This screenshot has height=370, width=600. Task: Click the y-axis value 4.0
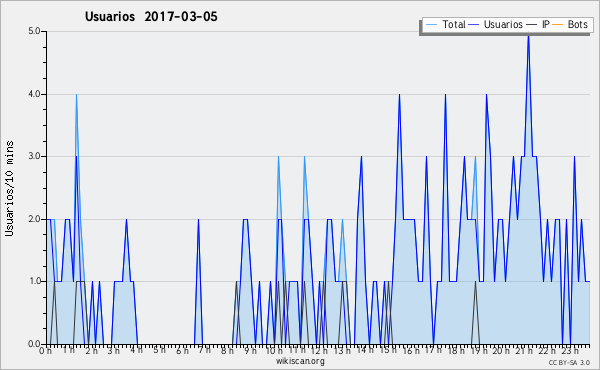point(34,94)
